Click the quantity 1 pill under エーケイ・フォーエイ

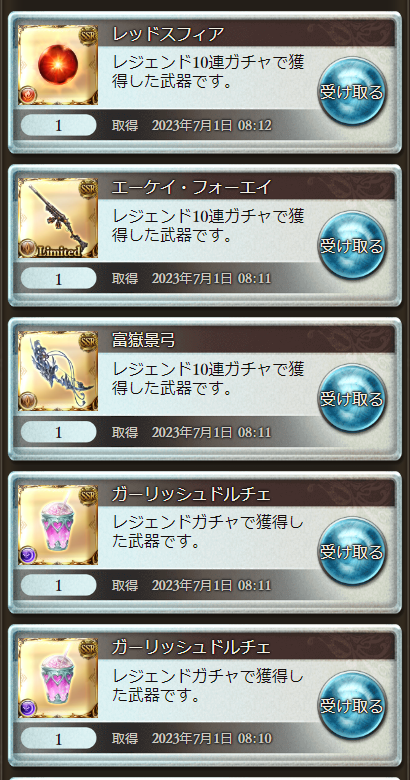click(58, 279)
